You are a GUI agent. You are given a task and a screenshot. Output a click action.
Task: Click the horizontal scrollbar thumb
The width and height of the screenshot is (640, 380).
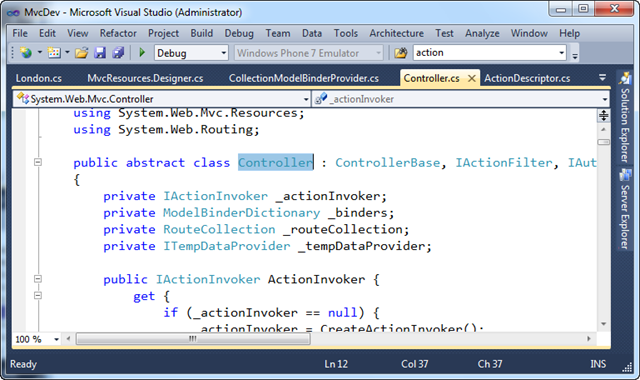click(193, 339)
